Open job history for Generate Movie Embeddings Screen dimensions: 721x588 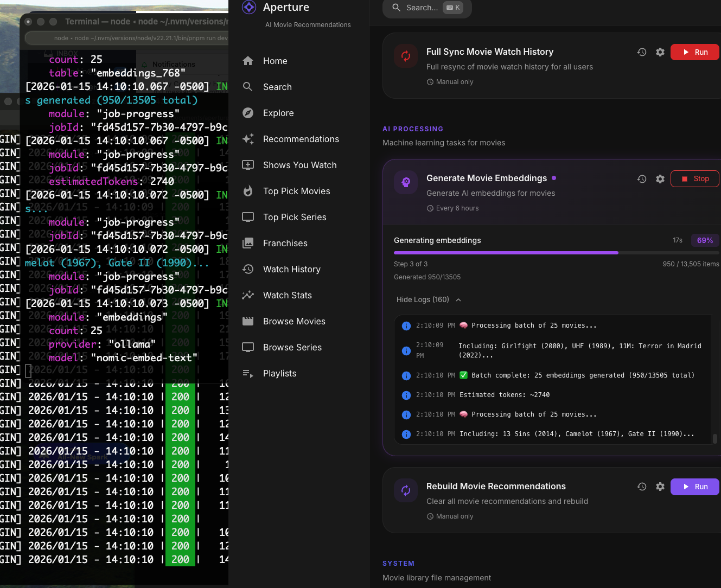(x=642, y=179)
